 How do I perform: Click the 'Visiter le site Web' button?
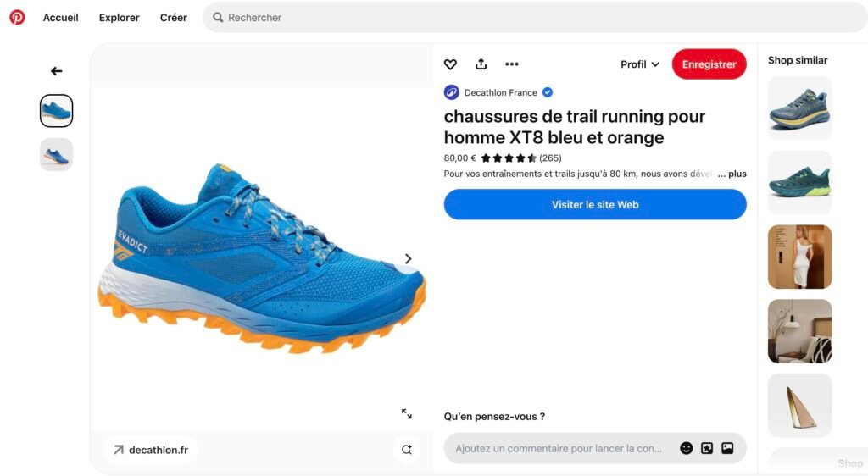[595, 204]
